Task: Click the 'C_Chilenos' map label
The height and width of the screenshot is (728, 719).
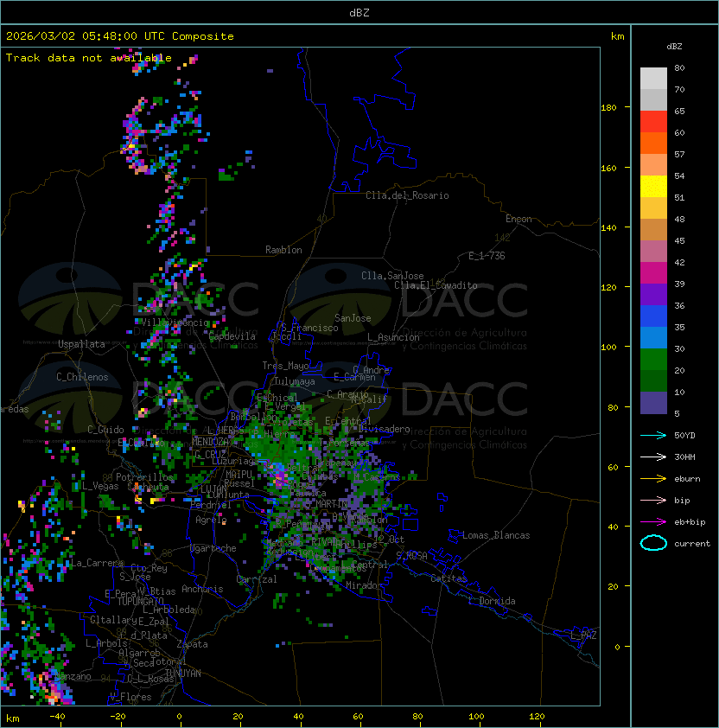Action: click(82, 377)
